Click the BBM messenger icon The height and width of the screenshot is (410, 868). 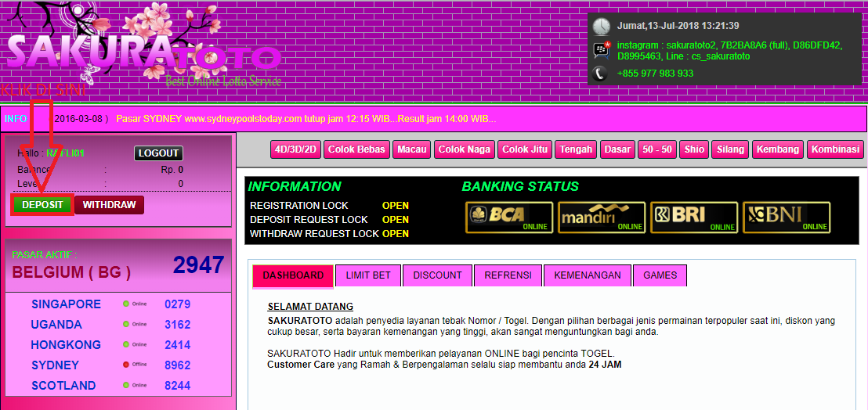tap(602, 50)
